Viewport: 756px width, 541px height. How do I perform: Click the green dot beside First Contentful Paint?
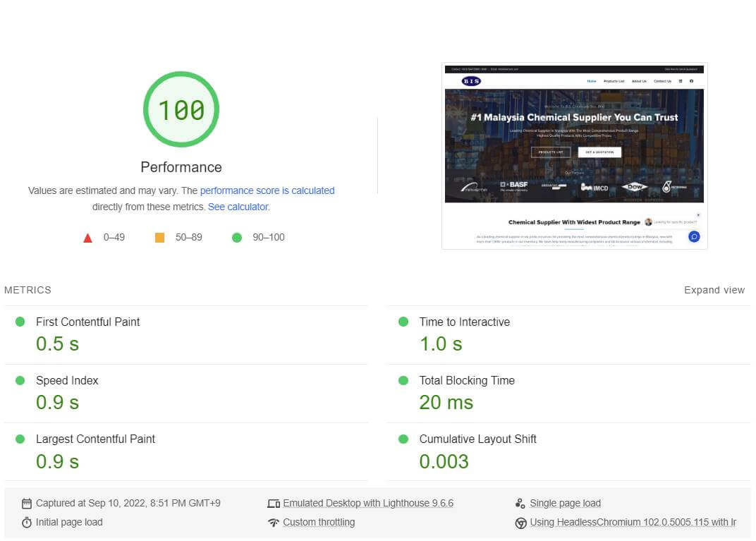pyautogui.click(x=20, y=321)
